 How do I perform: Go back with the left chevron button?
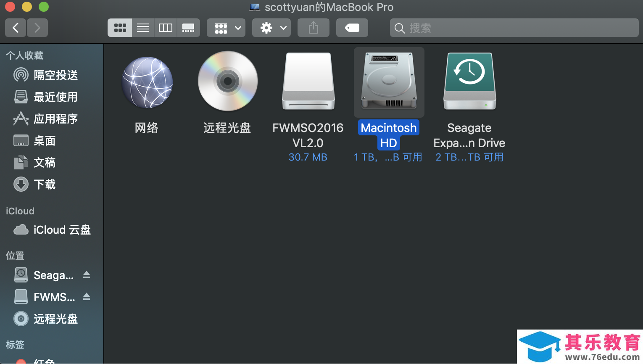16,28
